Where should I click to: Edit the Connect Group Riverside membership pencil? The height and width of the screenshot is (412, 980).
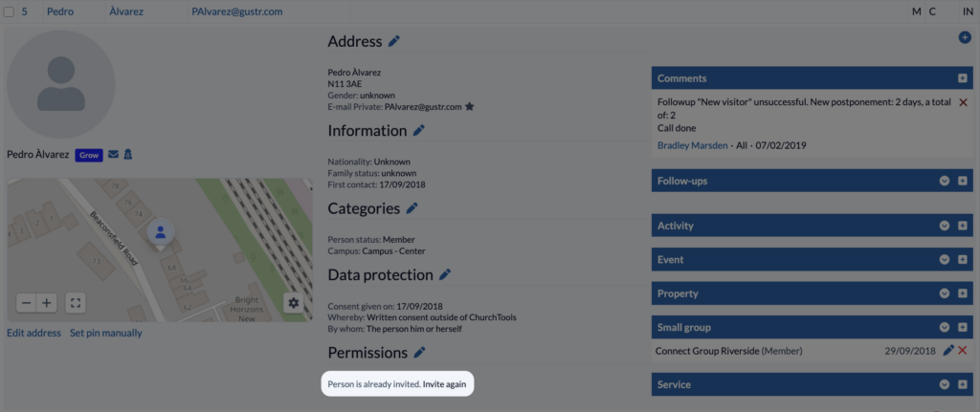(948, 350)
